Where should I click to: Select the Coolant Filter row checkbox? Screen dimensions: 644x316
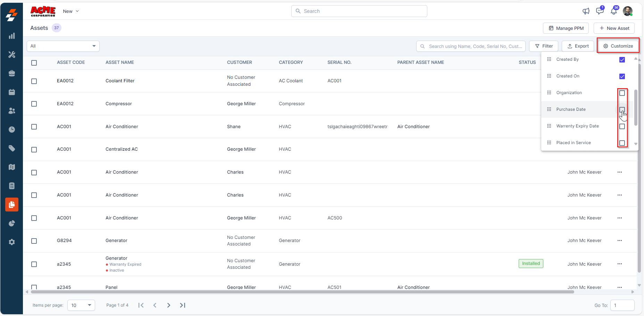[x=34, y=81]
